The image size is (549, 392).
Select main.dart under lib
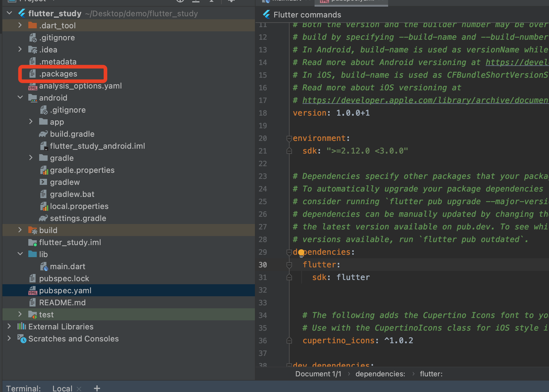click(x=129, y=266)
